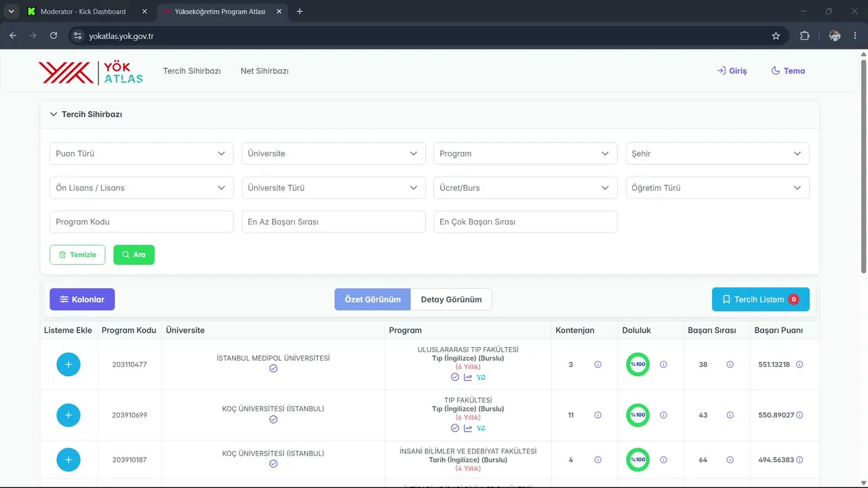Click YÖK icon under Uluslararası Tıp Fakültesi program
Screen dimensions: 868x488
pos(481,377)
